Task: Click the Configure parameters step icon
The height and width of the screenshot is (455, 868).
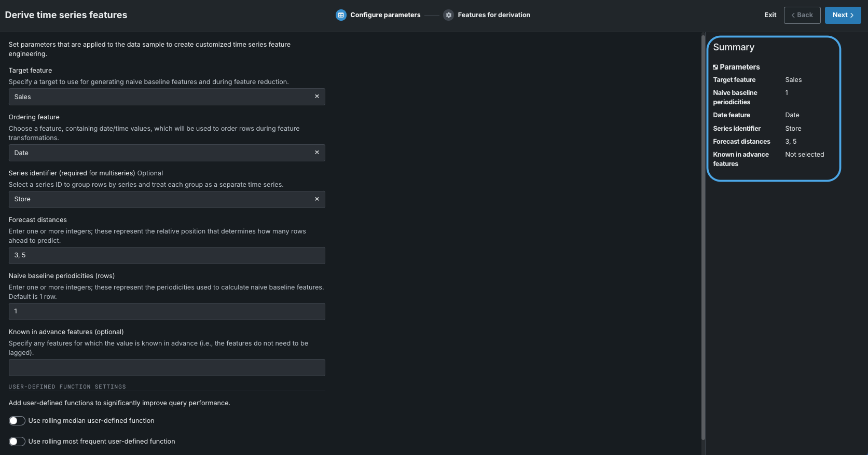Action: pos(341,15)
